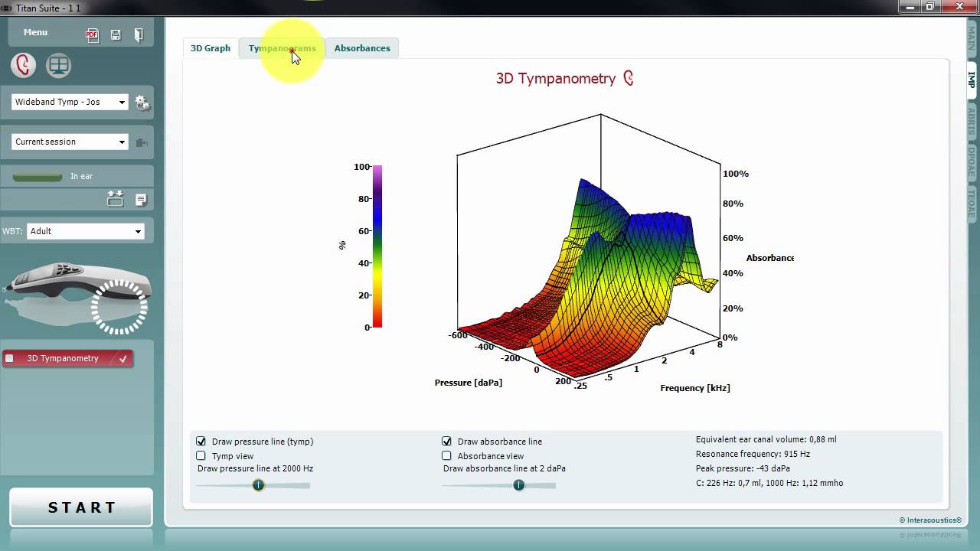Open the report notes page icon
The width and height of the screenshot is (980, 551).
(141, 200)
